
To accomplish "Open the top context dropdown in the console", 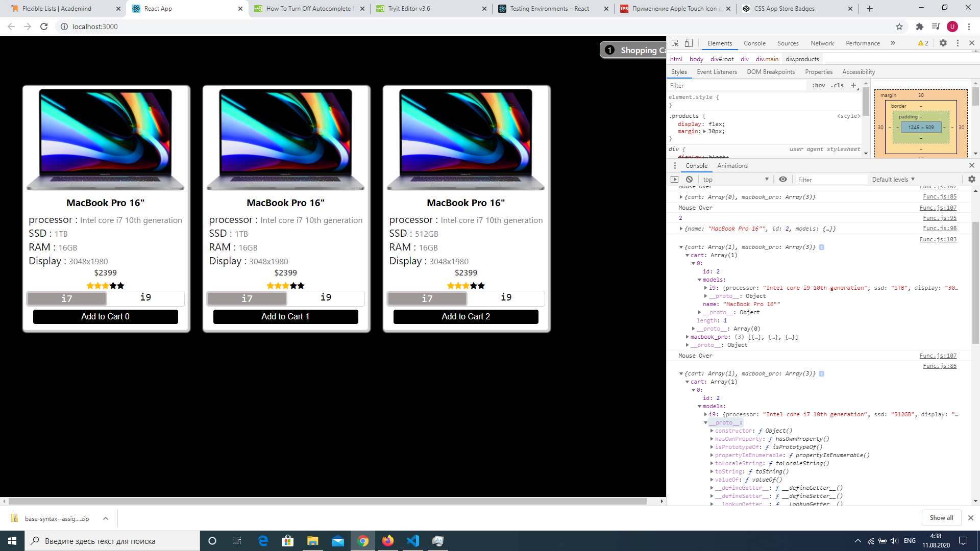I will pos(735,180).
